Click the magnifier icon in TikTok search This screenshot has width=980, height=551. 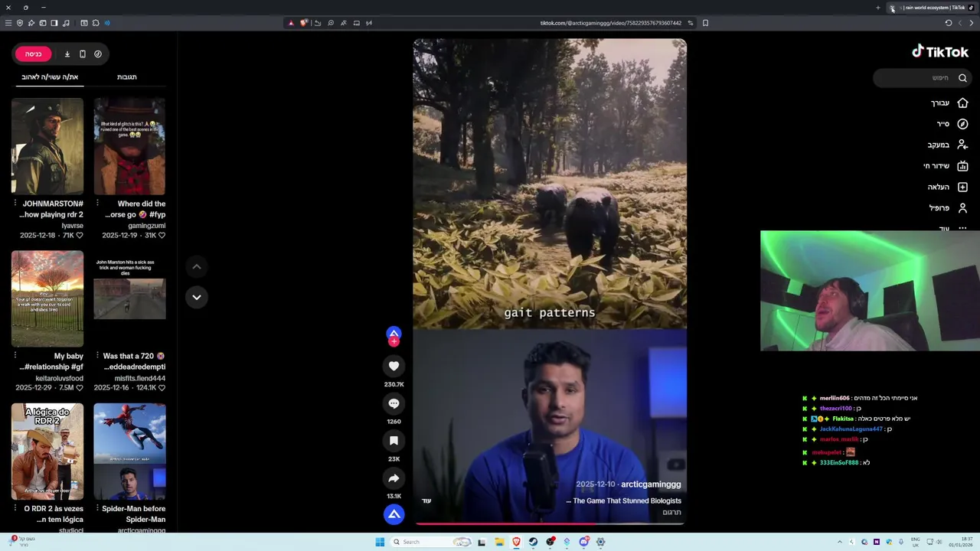coord(962,77)
